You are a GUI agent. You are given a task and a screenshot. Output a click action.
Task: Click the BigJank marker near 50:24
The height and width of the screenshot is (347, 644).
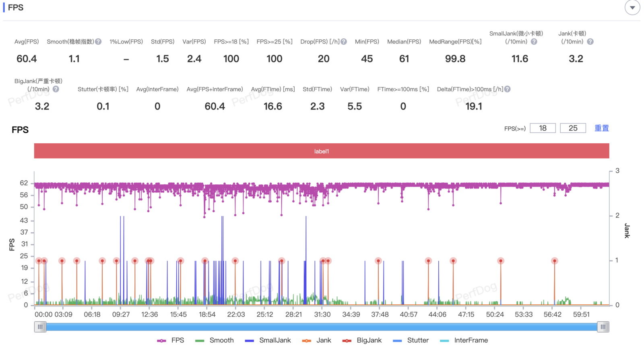[x=501, y=261]
